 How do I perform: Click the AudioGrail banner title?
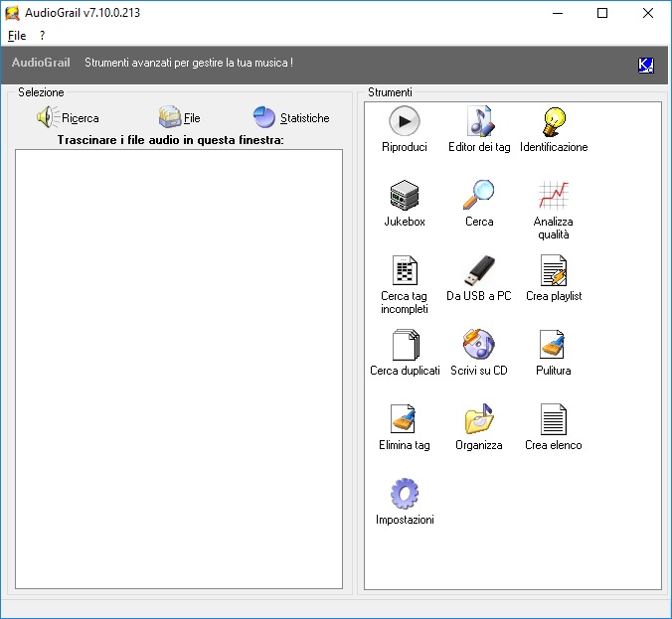point(41,63)
